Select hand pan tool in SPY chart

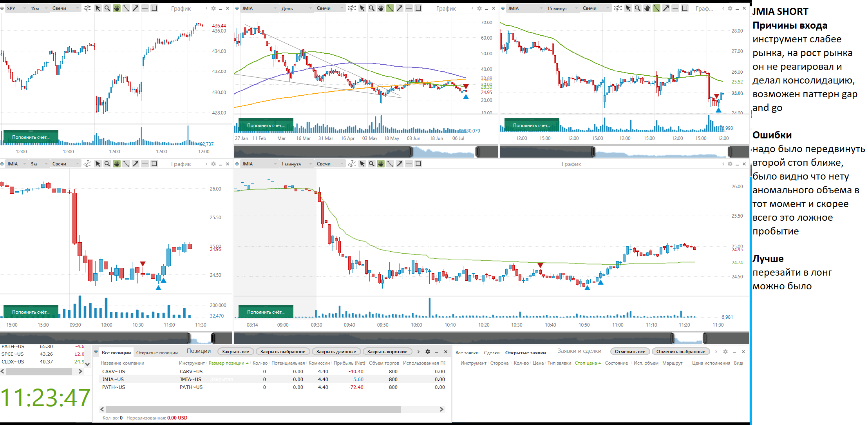pos(117,8)
